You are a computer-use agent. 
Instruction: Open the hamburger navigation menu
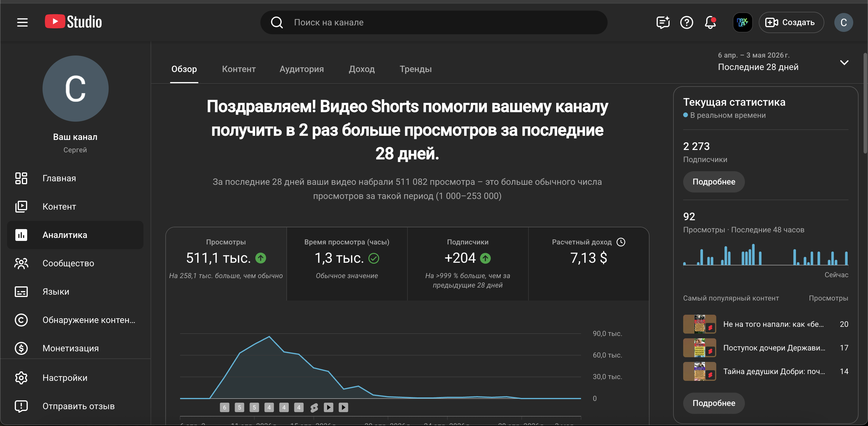[22, 22]
